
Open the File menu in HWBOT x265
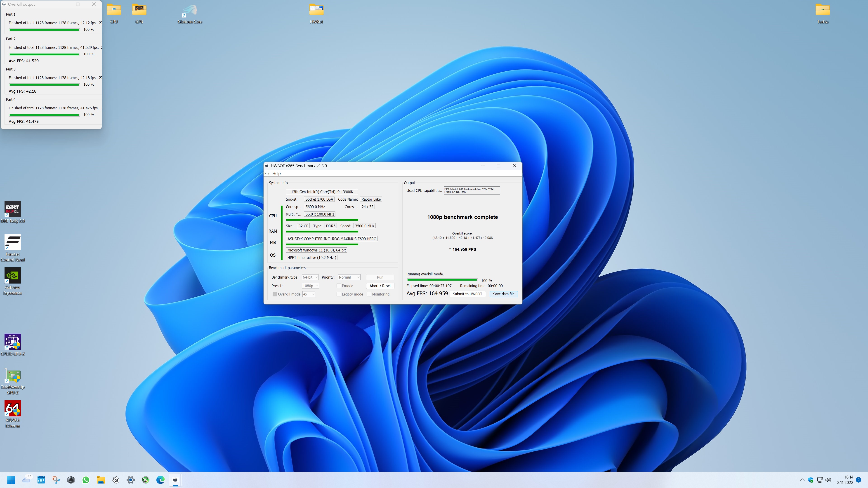tap(267, 174)
